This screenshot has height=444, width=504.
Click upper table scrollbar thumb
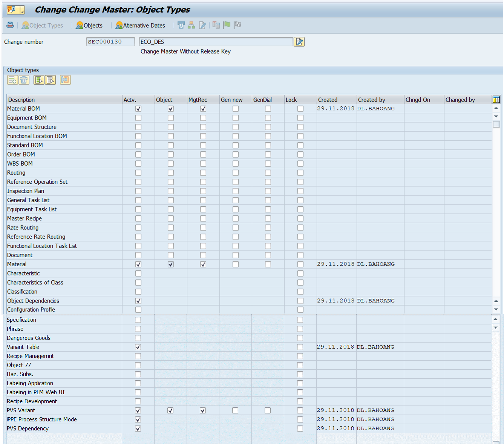pos(496,124)
